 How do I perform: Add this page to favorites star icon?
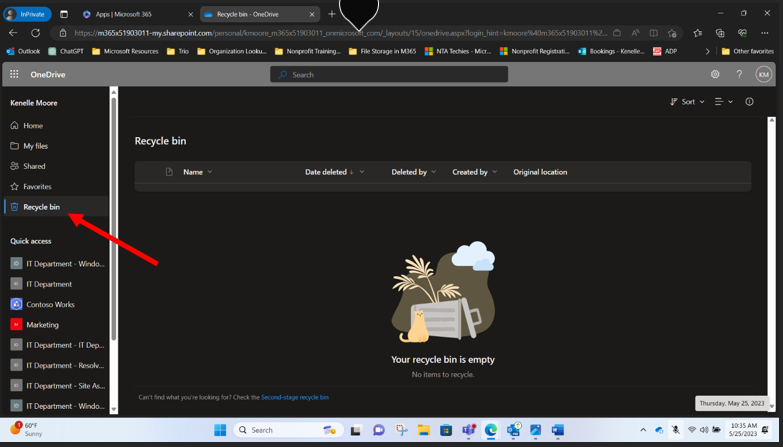click(672, 33)
